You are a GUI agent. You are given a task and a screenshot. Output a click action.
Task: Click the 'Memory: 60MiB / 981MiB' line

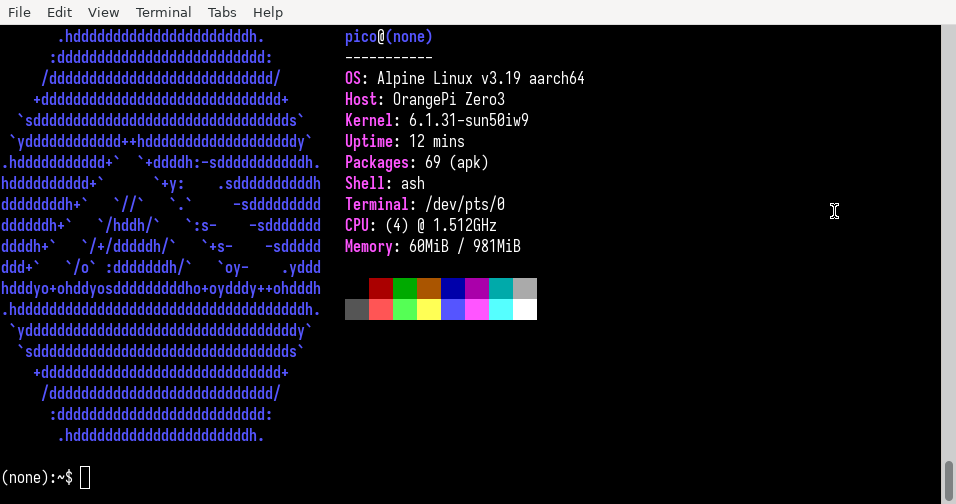tap(433, 247)
